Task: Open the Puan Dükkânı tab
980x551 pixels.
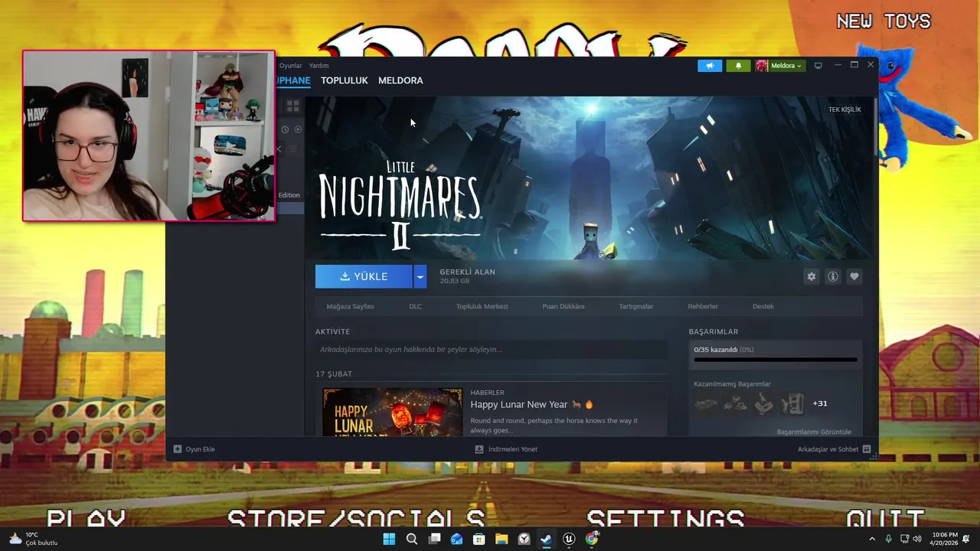Action: [x=563, y=306]
